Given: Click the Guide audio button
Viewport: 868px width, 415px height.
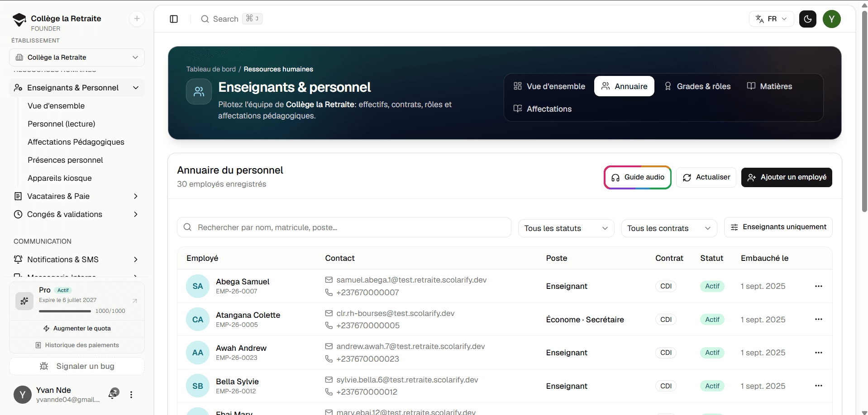Looking at the screenshot, I should click(x=637, y=177).
